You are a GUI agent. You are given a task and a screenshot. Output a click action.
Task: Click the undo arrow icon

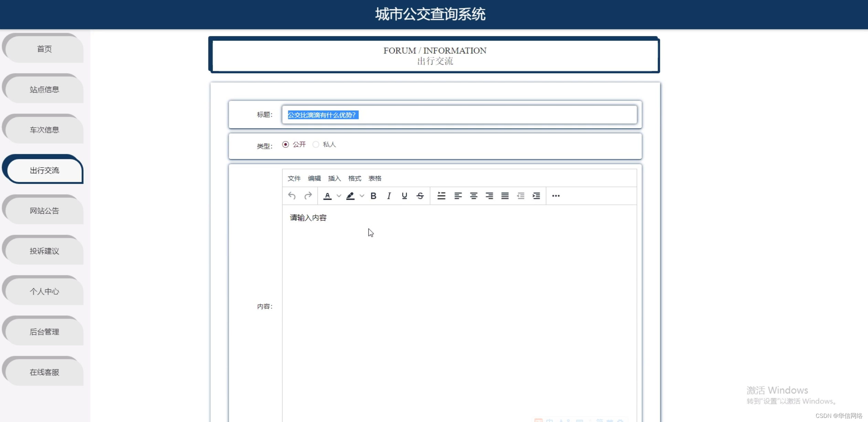tap(292, 196)
